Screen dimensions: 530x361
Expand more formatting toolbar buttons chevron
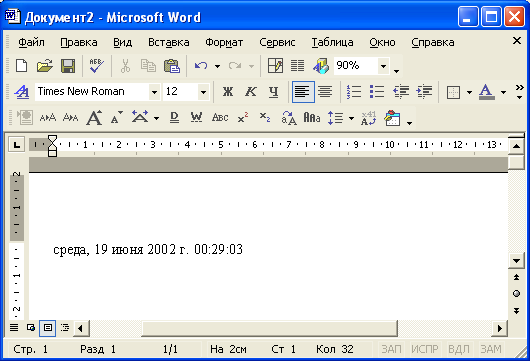pos(520,92)
